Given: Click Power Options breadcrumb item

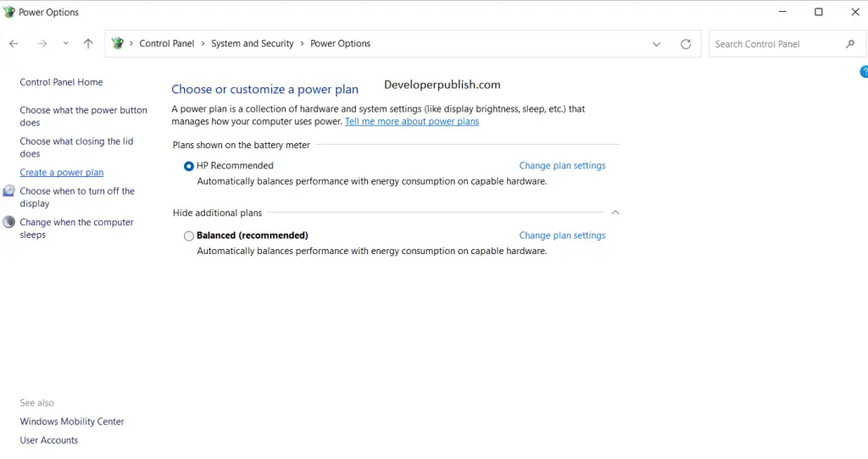Looking at the screenshot, I should (341, 44).
